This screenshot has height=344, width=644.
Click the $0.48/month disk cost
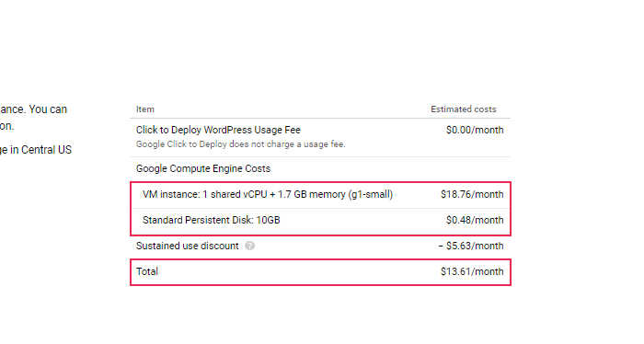pyautogui.click(x=475, y=221)
